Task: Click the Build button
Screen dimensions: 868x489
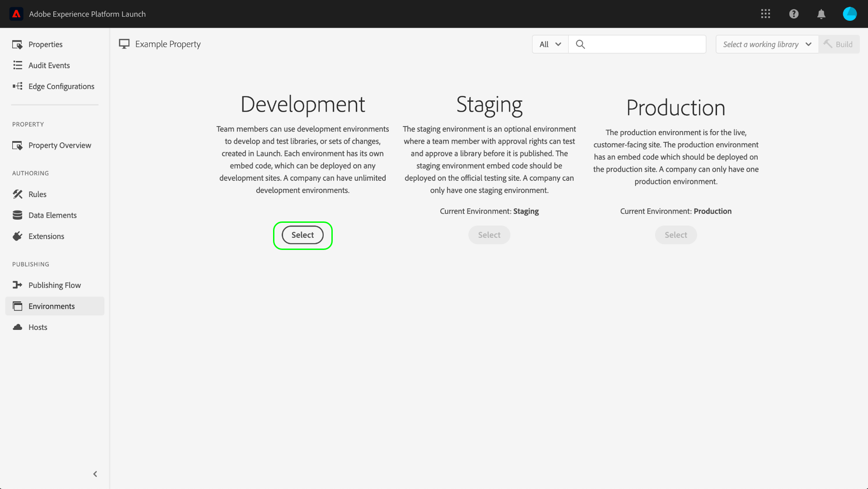Action: pyautogui.click(x=839, y=44)
